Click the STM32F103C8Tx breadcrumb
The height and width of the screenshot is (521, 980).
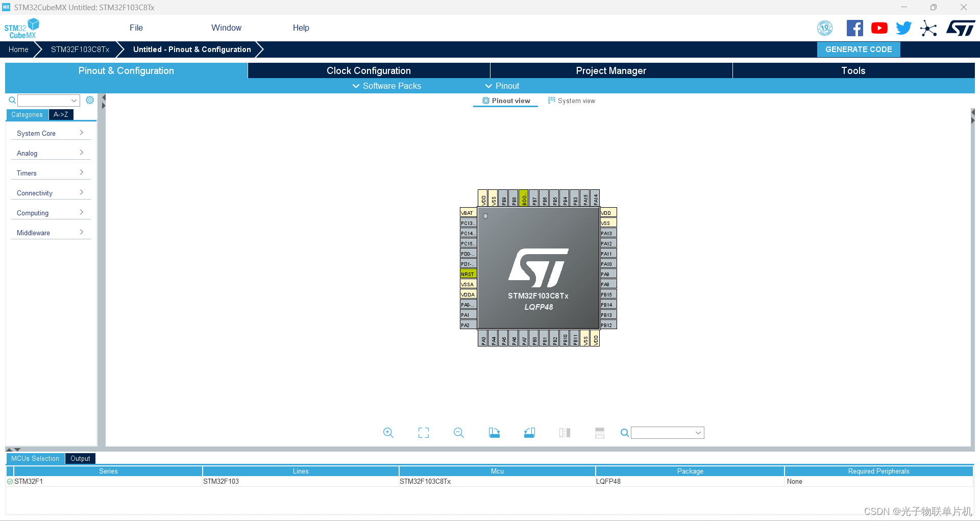[x=80, y=49]
